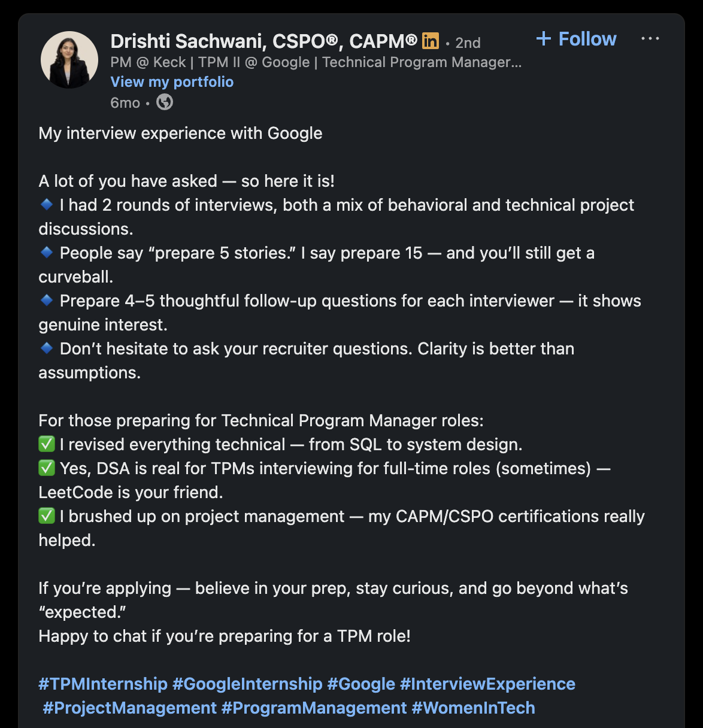This screenshot has height=728, width=703.
Task: Click blue diamond beside "prepare 5 stories"
Action: [x=47, y=253]
